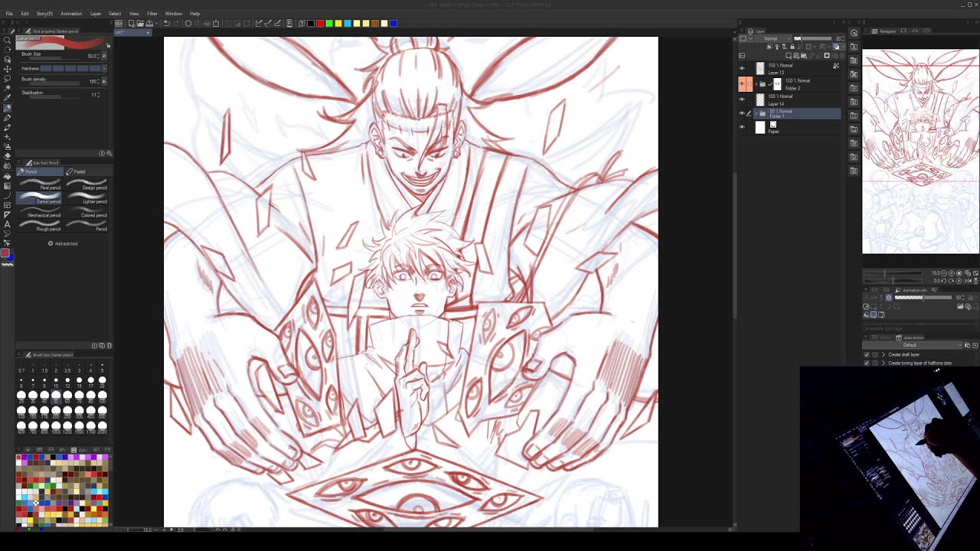Image resolution: width=980 pixels, height=551 pixels.
Task: Hide the Paper layer
Action: (741, 128)
